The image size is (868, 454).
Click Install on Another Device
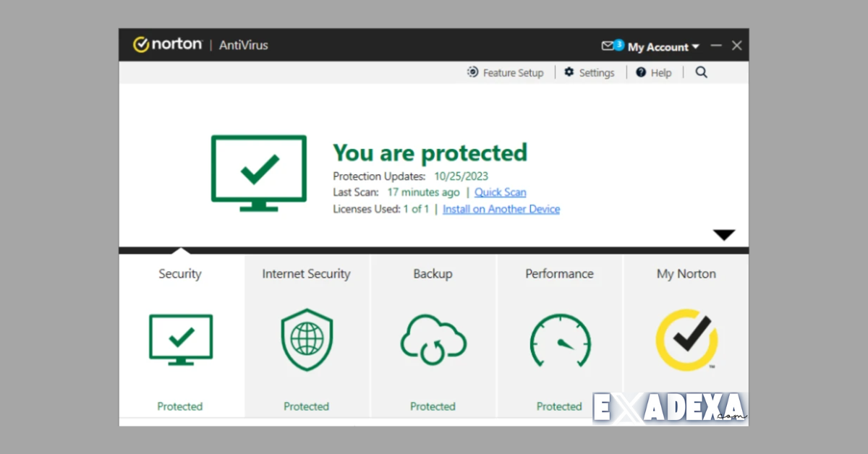pyautogui.click(x=501, y=209)
